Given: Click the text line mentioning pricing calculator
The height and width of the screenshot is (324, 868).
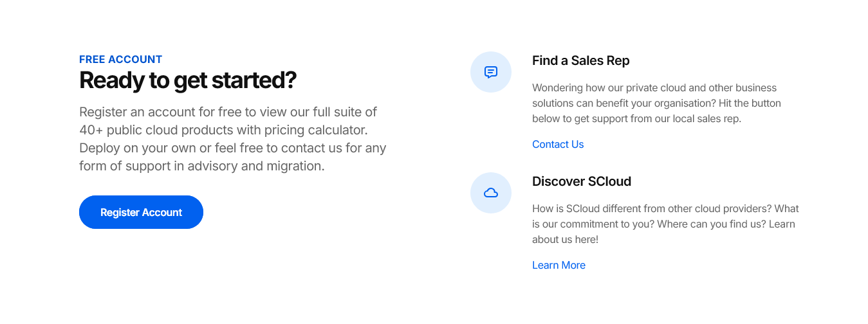Looking at the screenshot, I should (223, 130).
